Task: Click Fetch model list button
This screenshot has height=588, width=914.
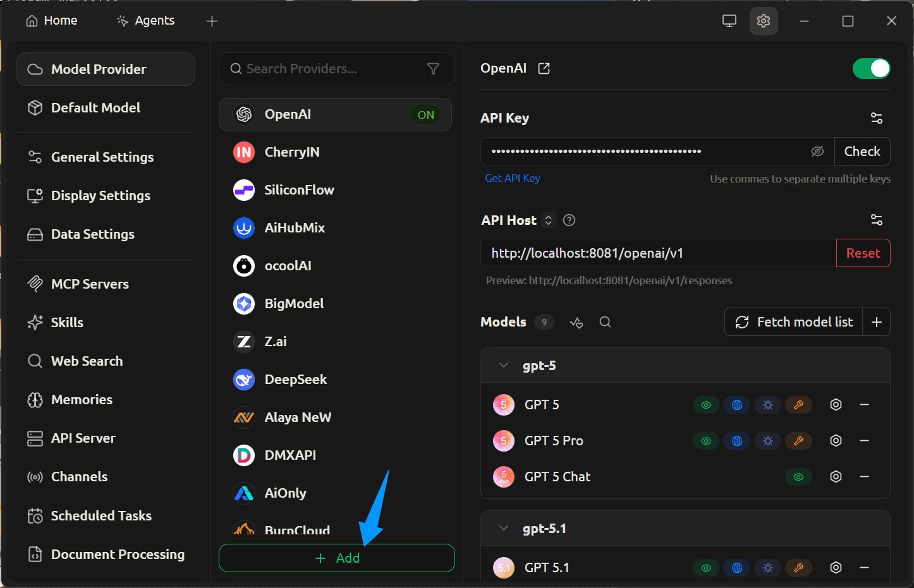Action: (793, 322)
